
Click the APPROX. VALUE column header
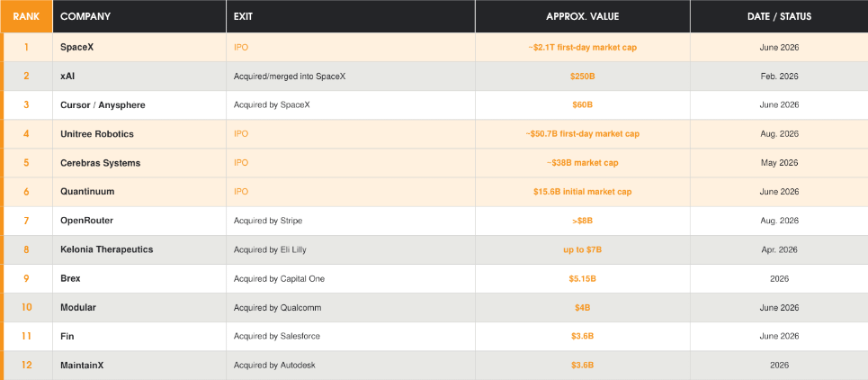click(x=582, y=16)
